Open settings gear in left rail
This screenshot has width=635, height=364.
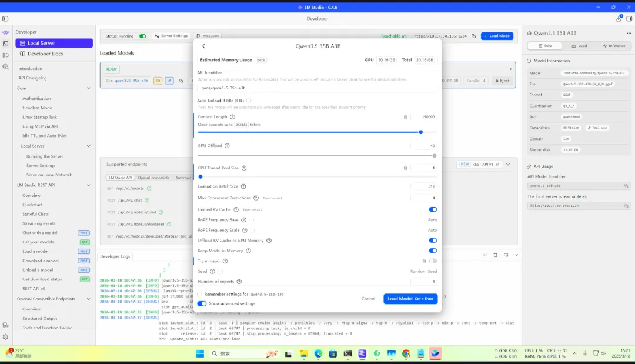6,337
